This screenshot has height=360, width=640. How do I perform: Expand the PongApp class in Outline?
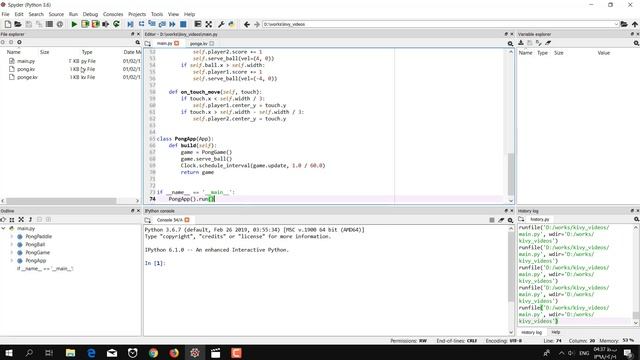pyautogui.click(x=12, y=260)
